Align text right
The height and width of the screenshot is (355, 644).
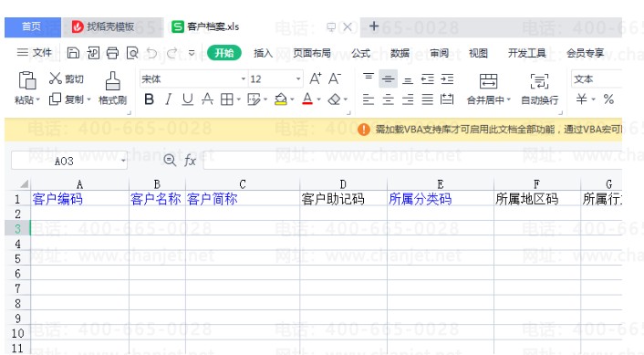(408, 99)
